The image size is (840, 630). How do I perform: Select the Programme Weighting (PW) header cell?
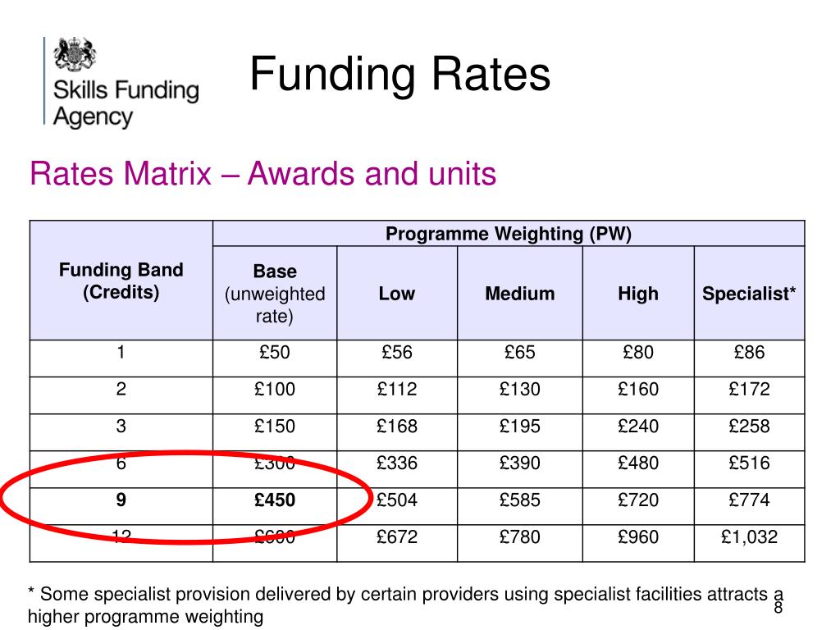pos(509,234)
